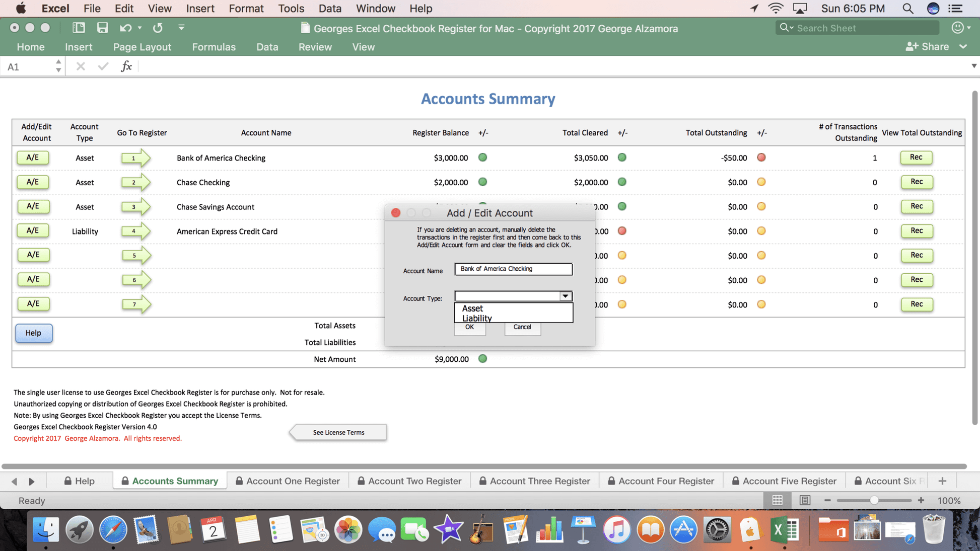Click OK in the Add/Edit Account dialog
980x551 pixels.
click(469, 327)
